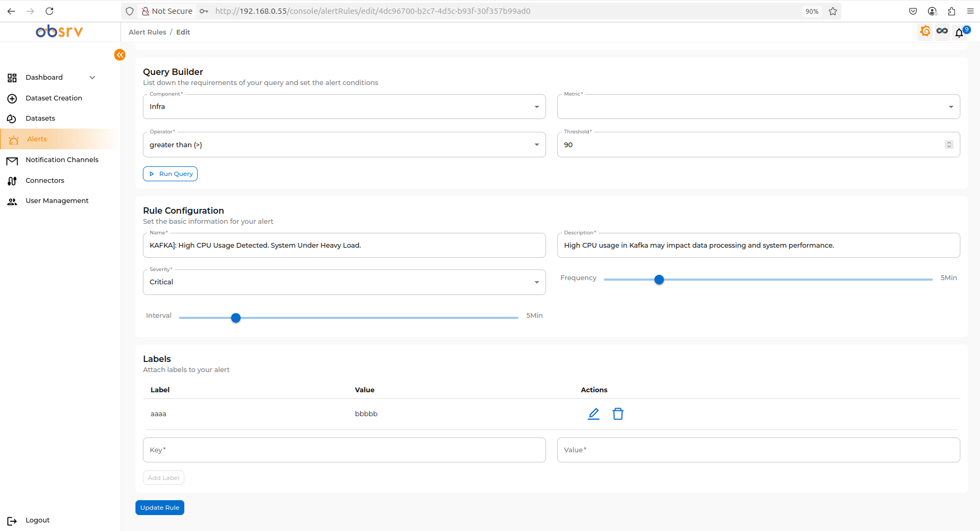This screenshot has height=531, width=980.
Task: Follow the Alert Rules breadcrumb link
Action: pyautogui.click(x=147, y=32)
